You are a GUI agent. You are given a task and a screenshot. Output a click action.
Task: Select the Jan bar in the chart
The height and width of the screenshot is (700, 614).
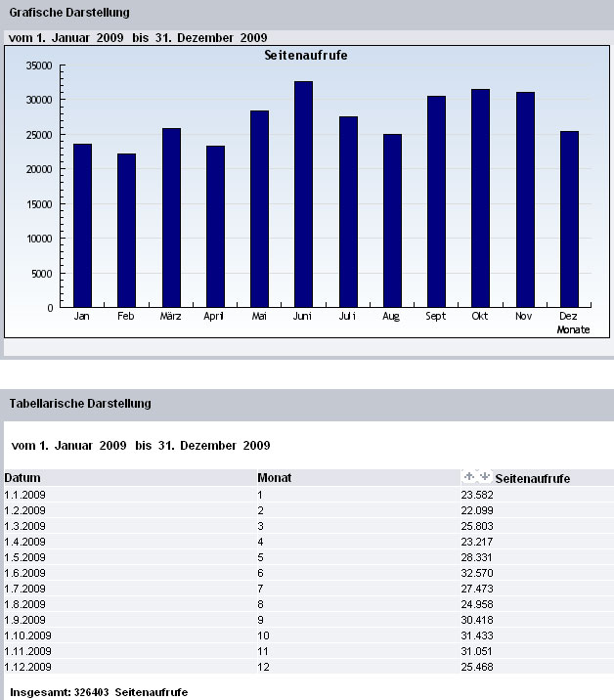[x=82, y=225]
